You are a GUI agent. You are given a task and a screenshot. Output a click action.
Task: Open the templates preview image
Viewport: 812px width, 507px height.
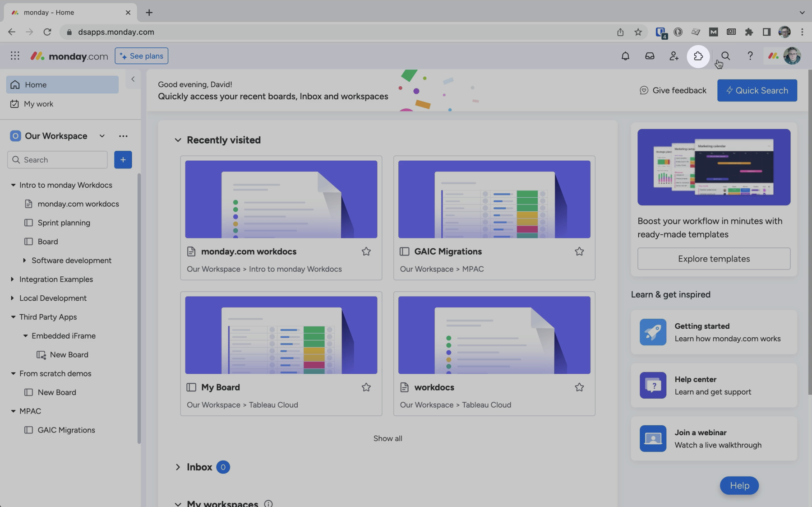[714, 167]
